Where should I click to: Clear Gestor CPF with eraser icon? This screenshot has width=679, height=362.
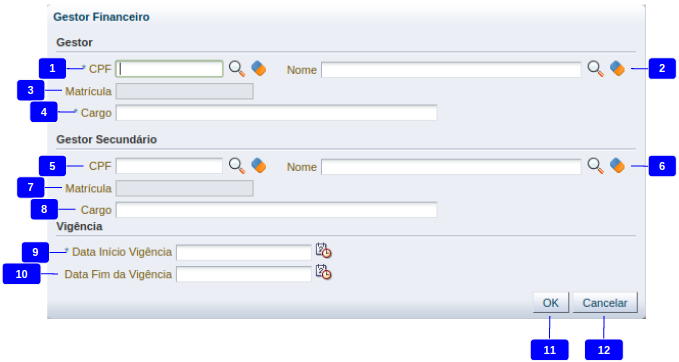tap(259, 68)
